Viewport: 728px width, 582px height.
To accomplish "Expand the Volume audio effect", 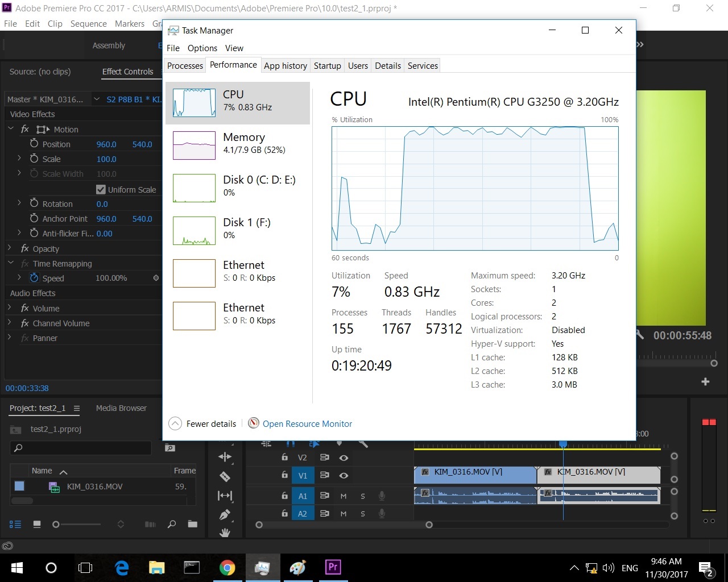I will pyautogui.click(x=10, y=308).
